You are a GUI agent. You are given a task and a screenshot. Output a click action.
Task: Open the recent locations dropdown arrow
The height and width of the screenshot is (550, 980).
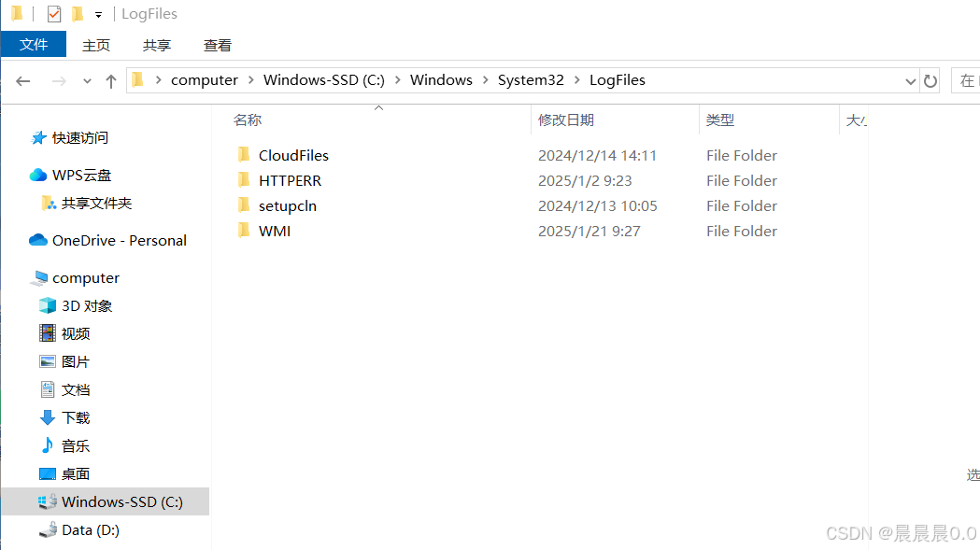(x=87, y=81)
